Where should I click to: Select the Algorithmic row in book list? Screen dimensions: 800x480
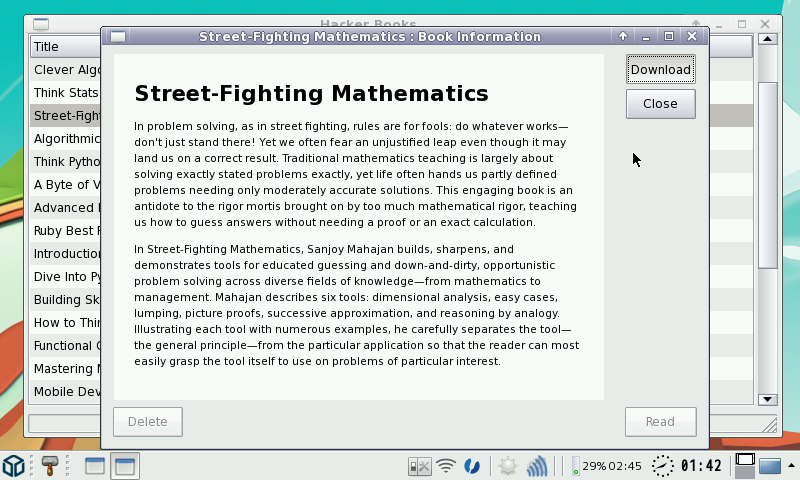click(x=65, y=138)
